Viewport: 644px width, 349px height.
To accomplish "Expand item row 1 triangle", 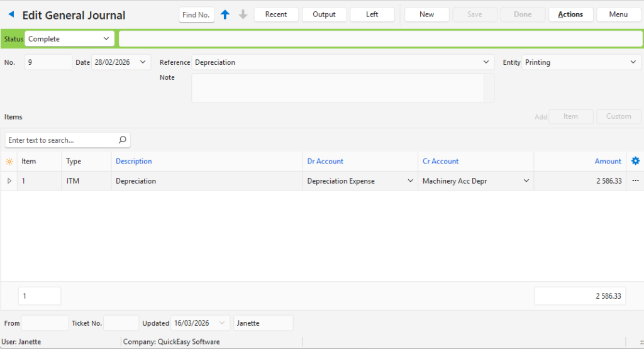I will tap(9, 181).
